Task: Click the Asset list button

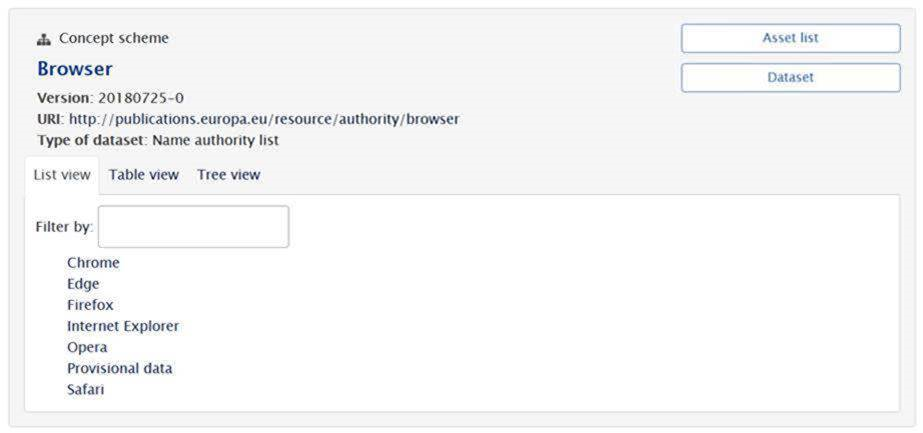Action: [790, 38]
